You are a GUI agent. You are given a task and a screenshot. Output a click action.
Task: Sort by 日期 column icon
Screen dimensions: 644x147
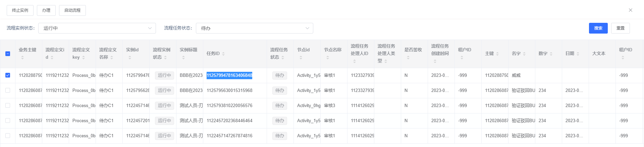[578, 54]
